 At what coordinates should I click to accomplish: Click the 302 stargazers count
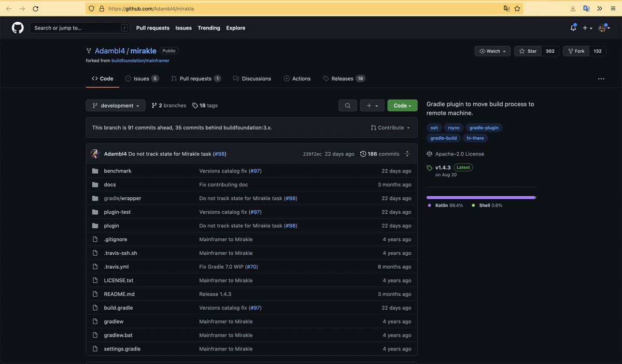click(550, 51)
